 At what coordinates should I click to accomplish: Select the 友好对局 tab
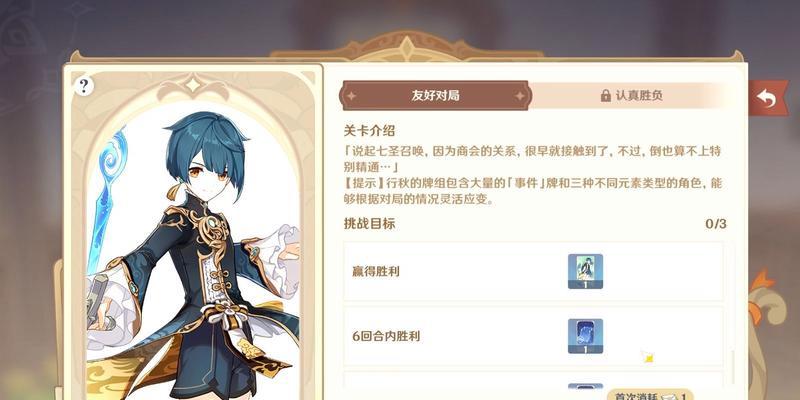click(x=435, y=95)
